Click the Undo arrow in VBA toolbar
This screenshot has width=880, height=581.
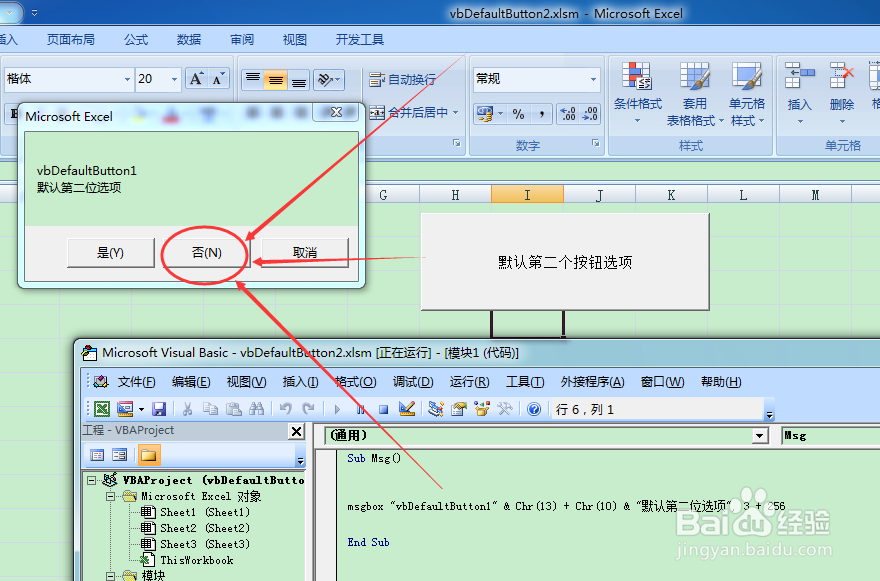(x=286, y=409)
